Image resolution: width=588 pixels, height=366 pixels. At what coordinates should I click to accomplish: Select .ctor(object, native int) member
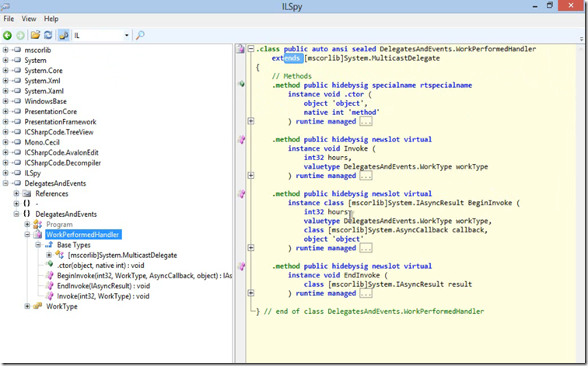(x=100, y=265)
